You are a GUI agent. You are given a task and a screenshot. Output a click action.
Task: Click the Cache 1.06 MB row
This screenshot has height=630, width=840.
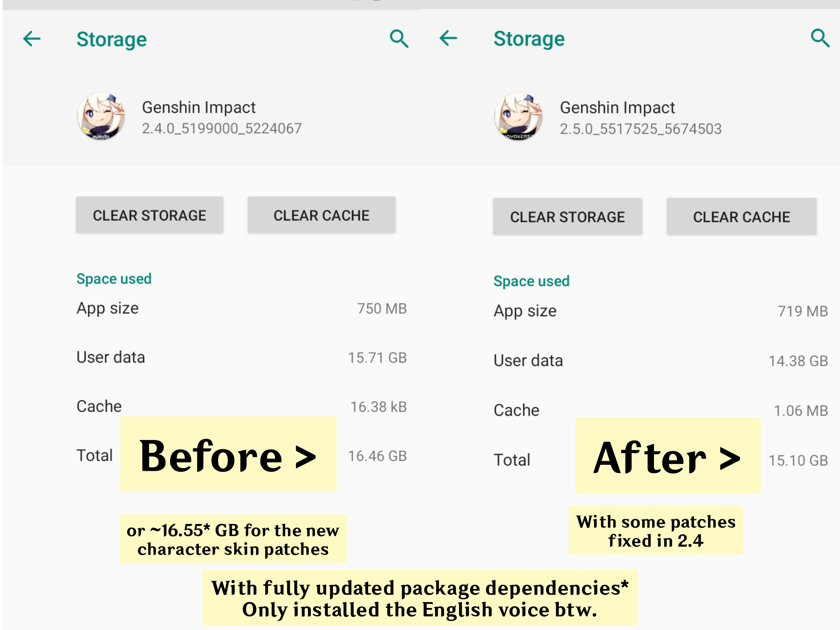pyautogui.click(x=661, y=410)
